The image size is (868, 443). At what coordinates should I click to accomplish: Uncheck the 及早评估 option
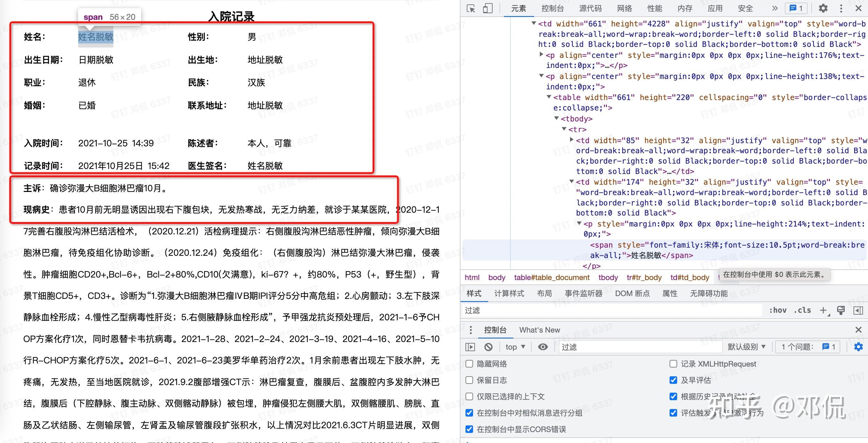(673, 380)
